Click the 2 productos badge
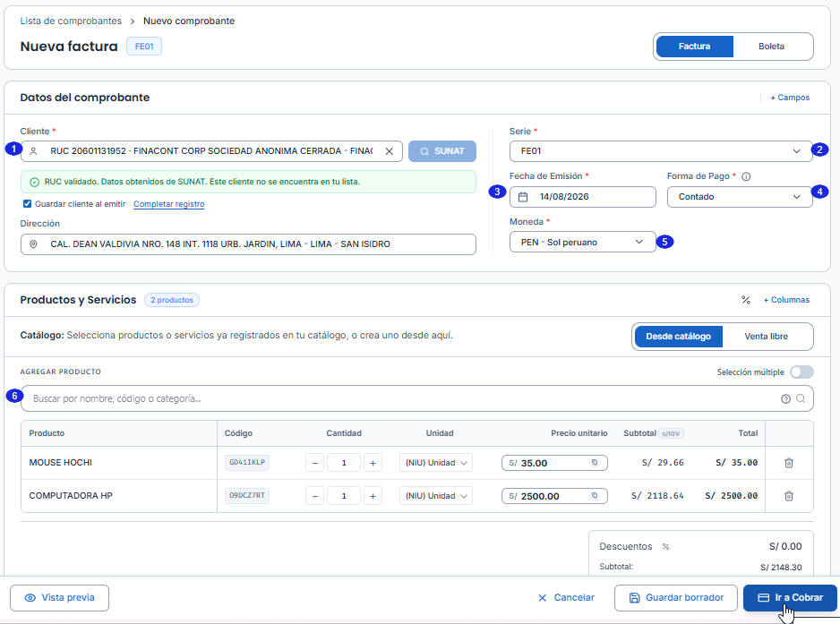The image size is (840, 624). pyautogui.click(x=172, y=300)
